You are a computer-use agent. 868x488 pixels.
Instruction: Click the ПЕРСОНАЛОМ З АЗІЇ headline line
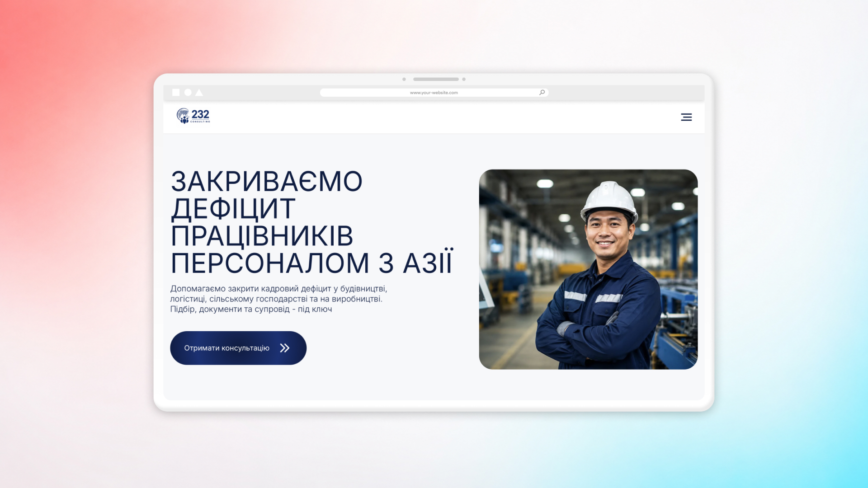[312, 263]
